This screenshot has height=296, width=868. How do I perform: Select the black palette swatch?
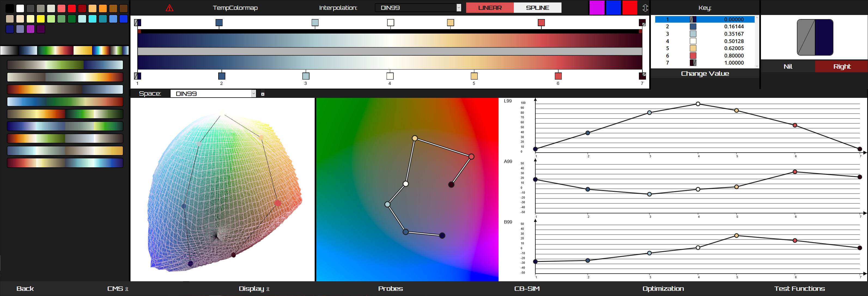click(x=10, y=8)
